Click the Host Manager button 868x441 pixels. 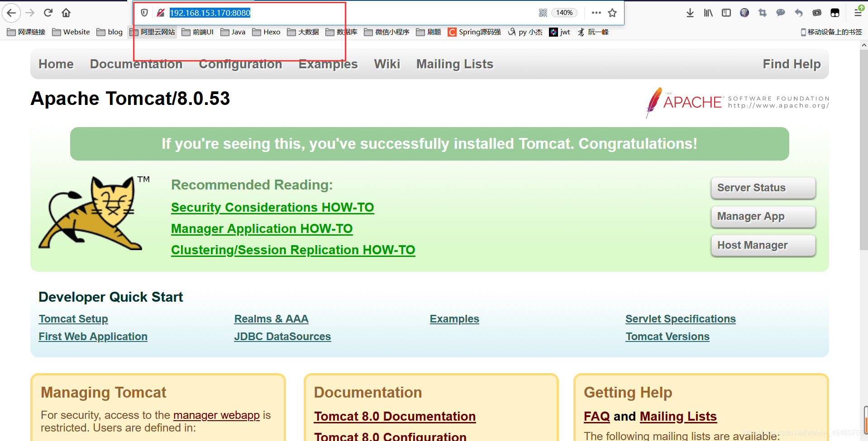(763, 246)
